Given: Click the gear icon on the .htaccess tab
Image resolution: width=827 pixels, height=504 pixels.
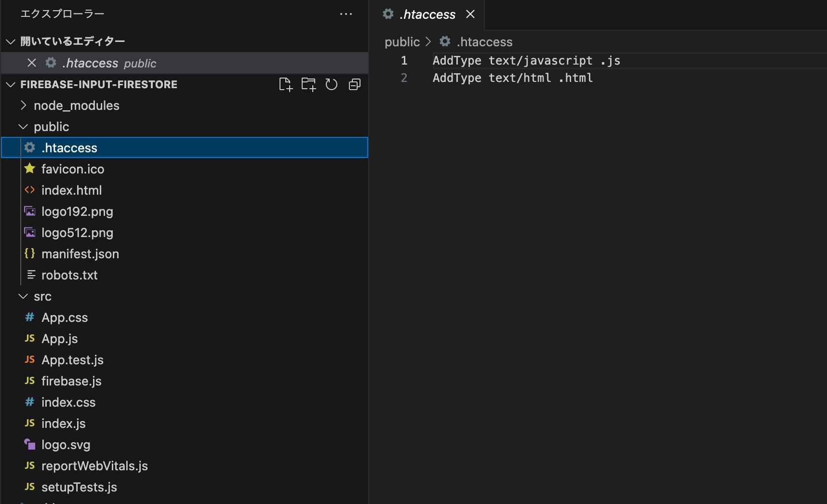Looking at the screenshot, I should [388, 14].
